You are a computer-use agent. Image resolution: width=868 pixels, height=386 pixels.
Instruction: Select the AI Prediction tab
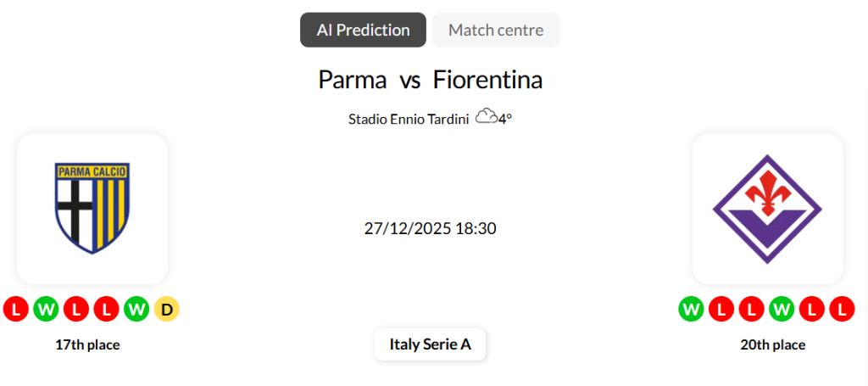(363, 30)
